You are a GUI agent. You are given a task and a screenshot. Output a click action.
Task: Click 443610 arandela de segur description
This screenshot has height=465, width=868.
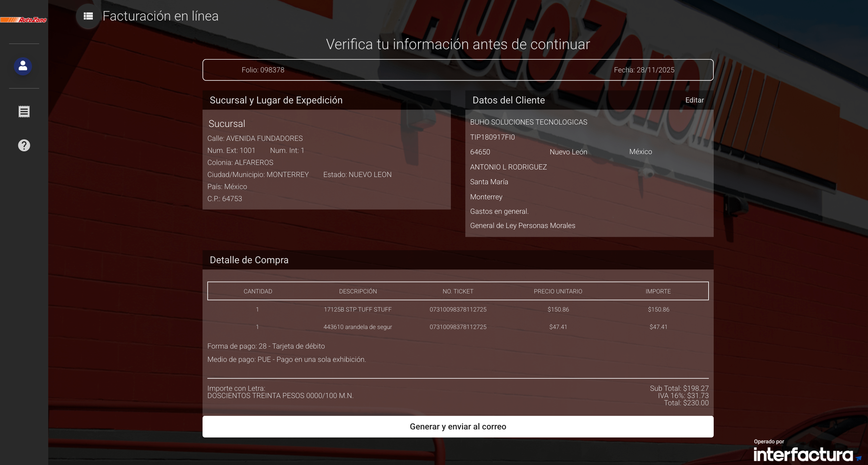click(x=357, y=327)
